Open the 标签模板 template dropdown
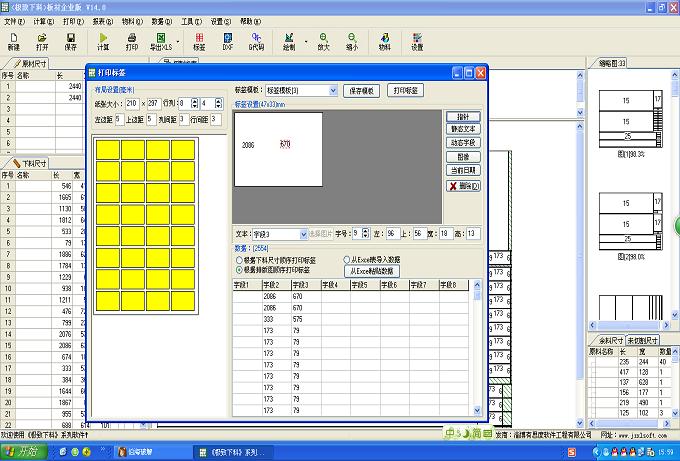This screenshot has height=461, width=680. [333, 90]
